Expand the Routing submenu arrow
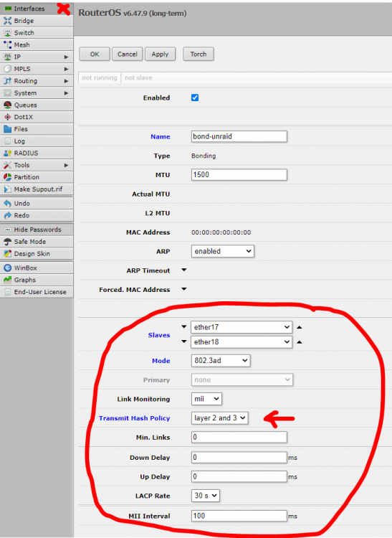 pos(67,81)
